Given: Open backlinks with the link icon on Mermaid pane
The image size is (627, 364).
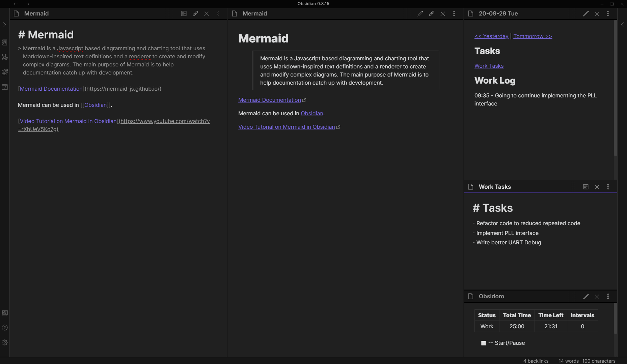Looking at the screenshot, I should (x=195, y=13).
